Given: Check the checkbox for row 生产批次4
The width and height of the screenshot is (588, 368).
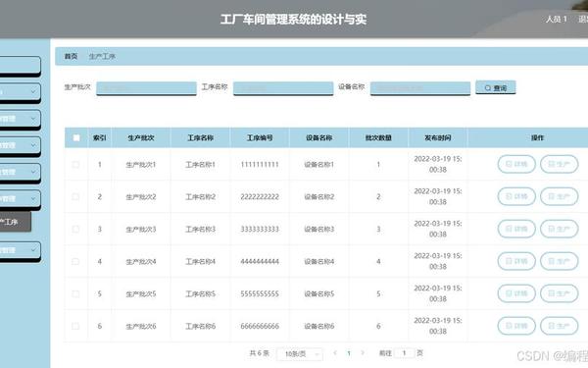Looking at the screenshot, I should [x=75, y=261].
